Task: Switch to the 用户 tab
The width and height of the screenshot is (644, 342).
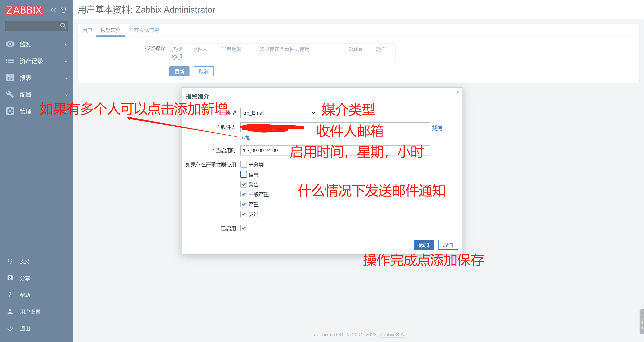Action: click(x=87, y=30)
